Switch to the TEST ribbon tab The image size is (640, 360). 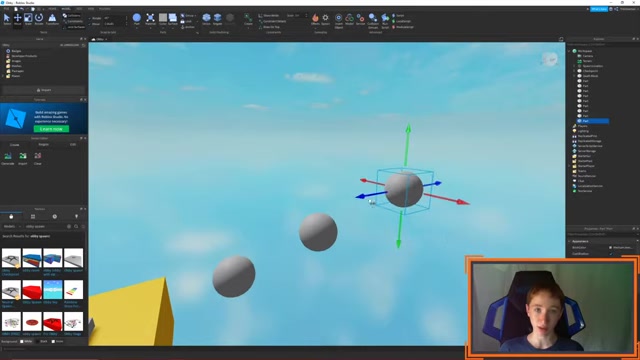tap(79, 9)
